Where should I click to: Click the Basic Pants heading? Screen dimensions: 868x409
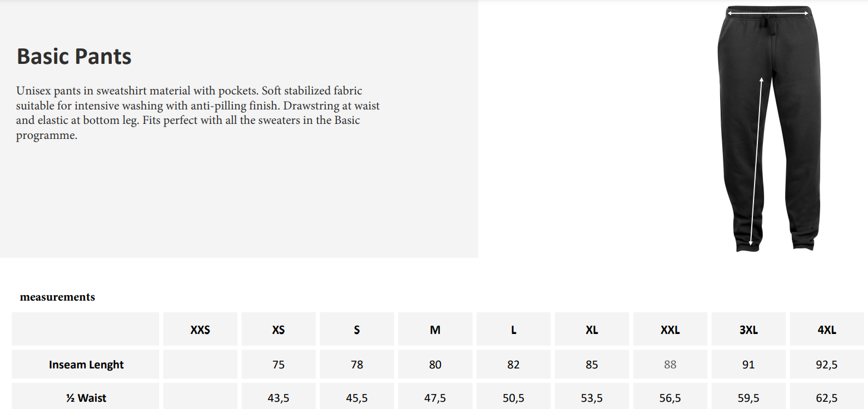point(74,57)
